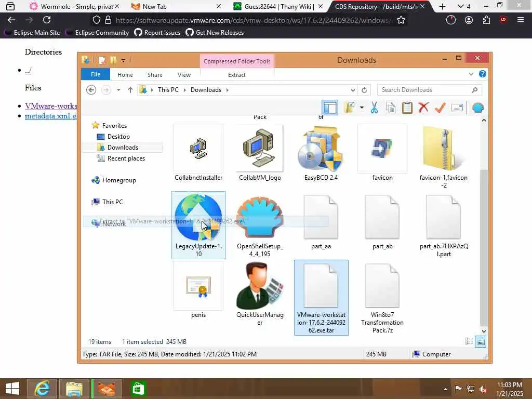Click the New Folder quick access icon
532x399 pixels.
click(x=113, y=60)
